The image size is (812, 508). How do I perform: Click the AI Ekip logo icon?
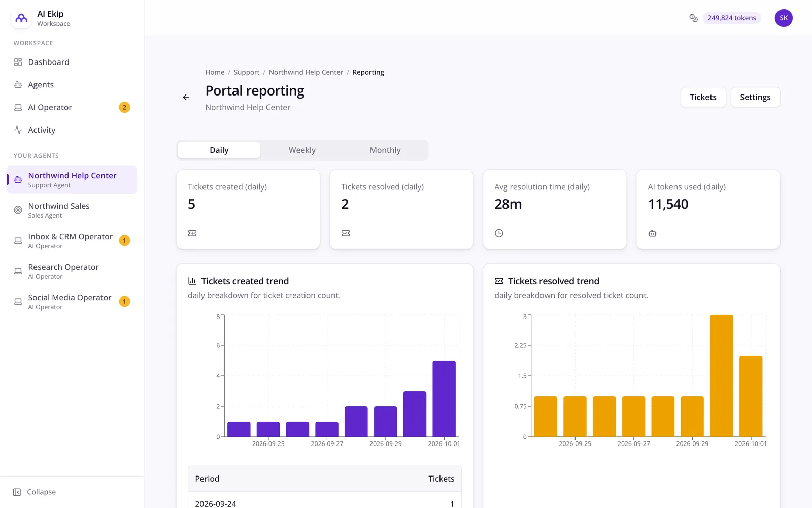click(21, 18)
